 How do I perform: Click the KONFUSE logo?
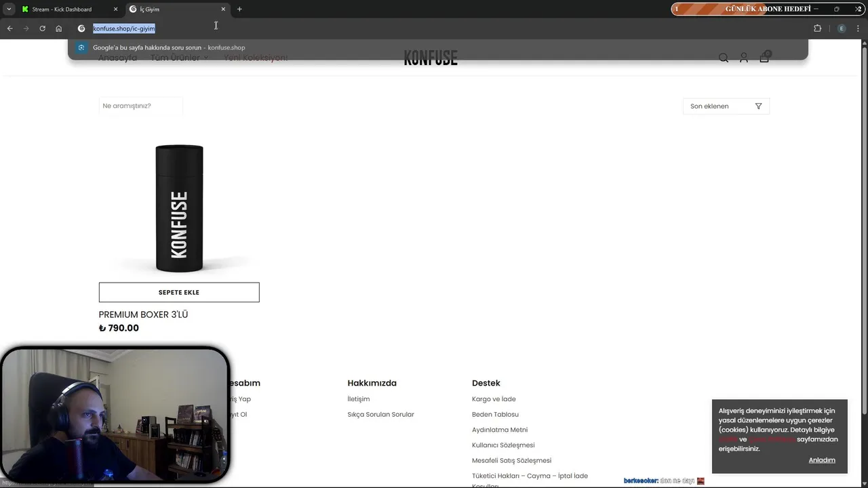[431, 58]
